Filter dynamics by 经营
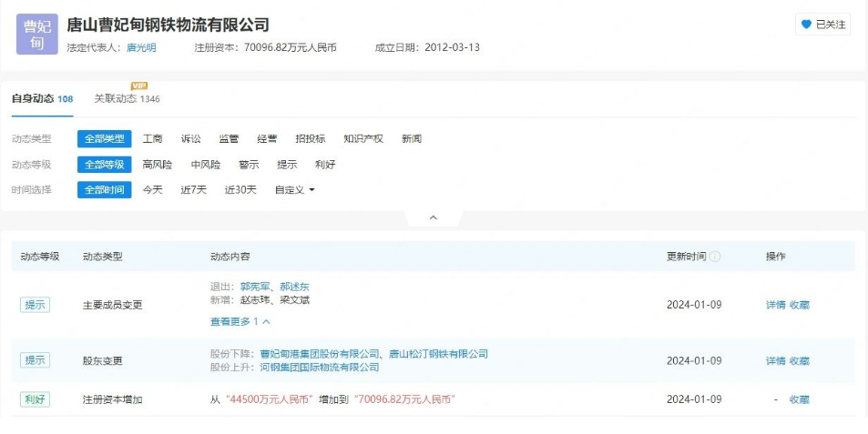 tap(267, 139)
